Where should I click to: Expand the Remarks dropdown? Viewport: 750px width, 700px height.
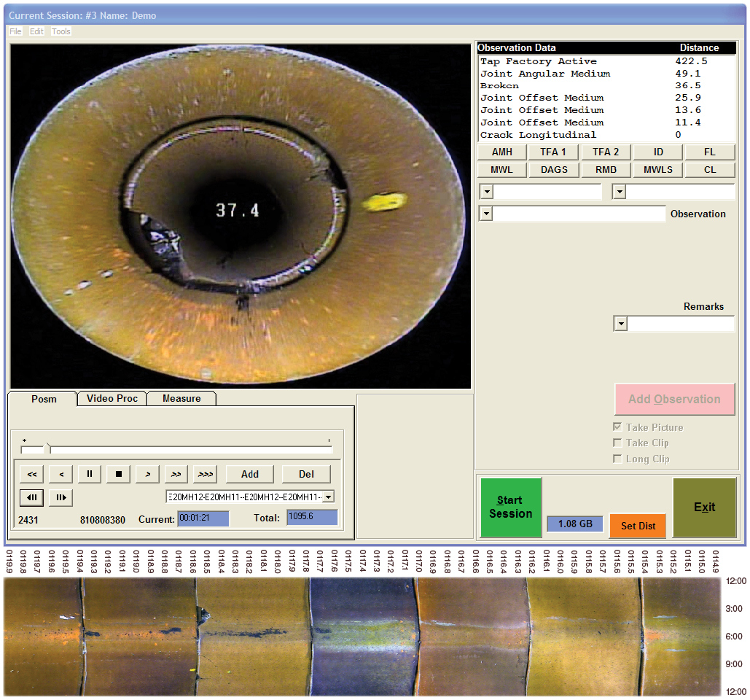pos(620,324)
